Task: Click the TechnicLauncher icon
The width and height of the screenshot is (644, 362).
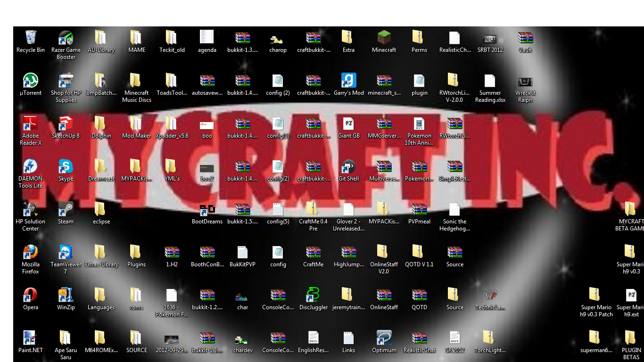Action: [x=490, y=295]
